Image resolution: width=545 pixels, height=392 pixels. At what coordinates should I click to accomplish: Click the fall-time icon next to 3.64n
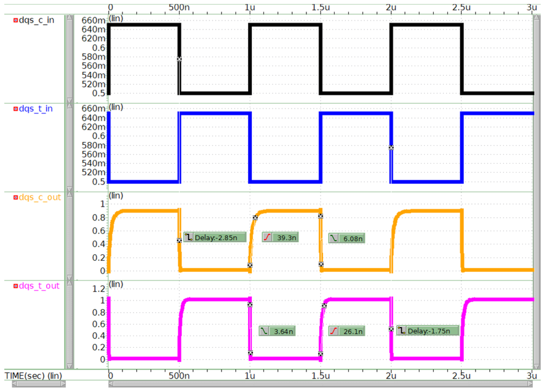[x=264, y=331]
